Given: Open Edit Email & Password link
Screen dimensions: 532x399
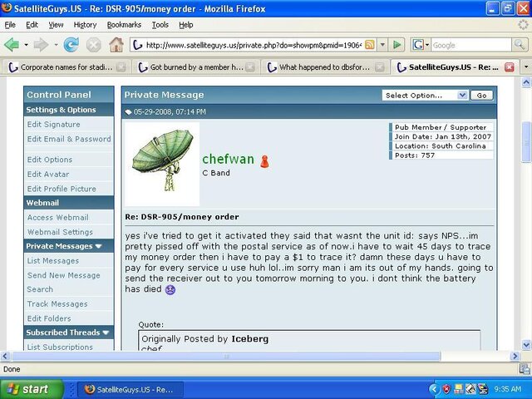Looking at the screenshot, I should (69, 139).
